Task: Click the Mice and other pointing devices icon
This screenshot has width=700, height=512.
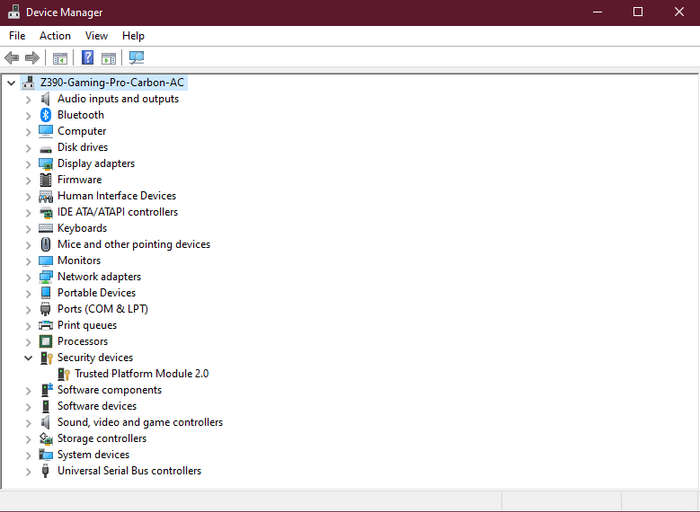Action: tap(46, 244)
